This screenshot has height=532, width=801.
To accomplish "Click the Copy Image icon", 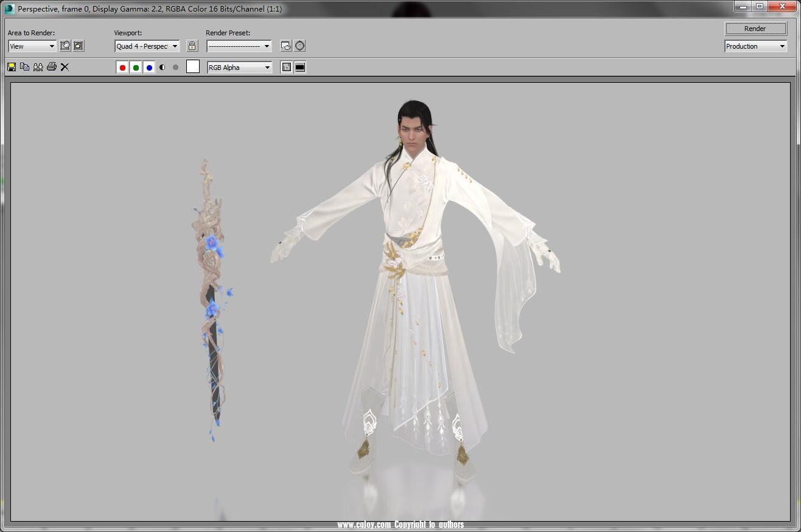I will point(24,67).
